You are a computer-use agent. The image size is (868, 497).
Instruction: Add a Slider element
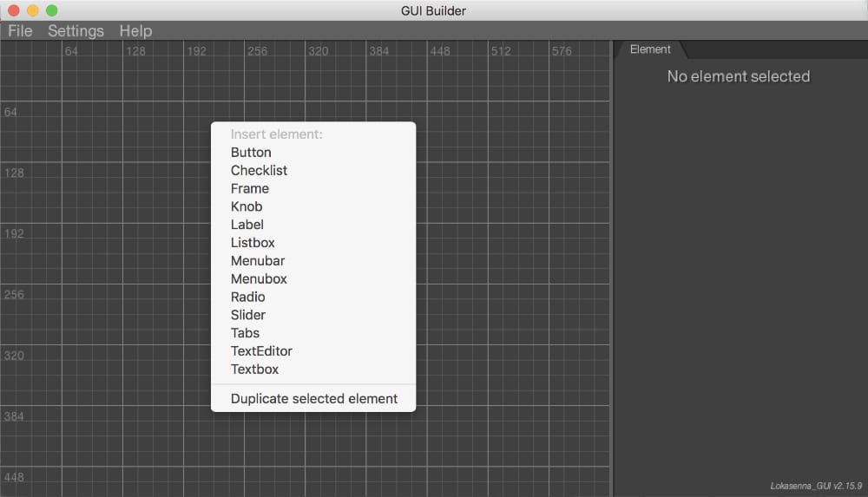click(313, 315)
